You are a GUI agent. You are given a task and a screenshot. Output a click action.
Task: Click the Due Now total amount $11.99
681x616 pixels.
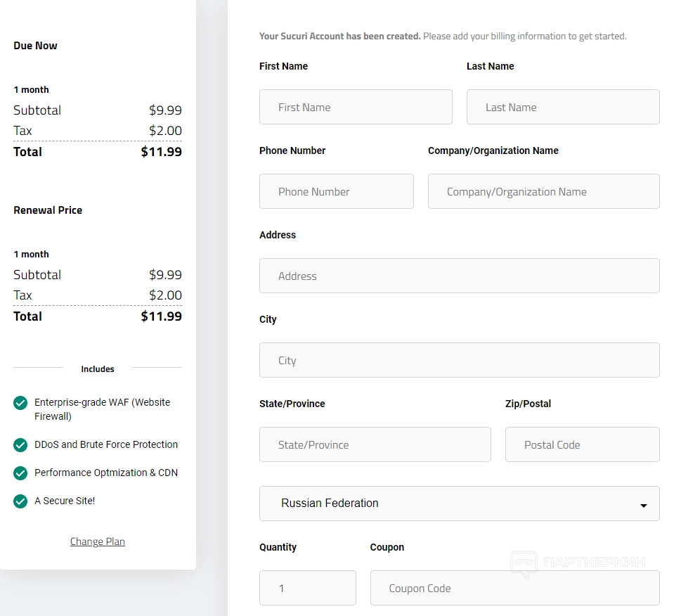[161, 152]
